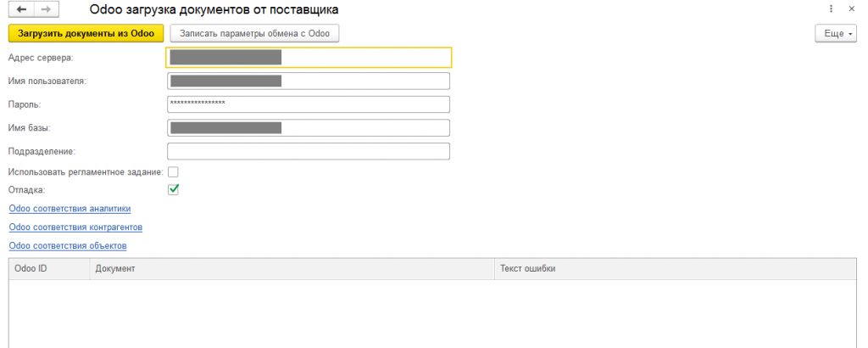
Task: Enable "Использовать регламентное задание" checkbox
Action: click(173, 172)
